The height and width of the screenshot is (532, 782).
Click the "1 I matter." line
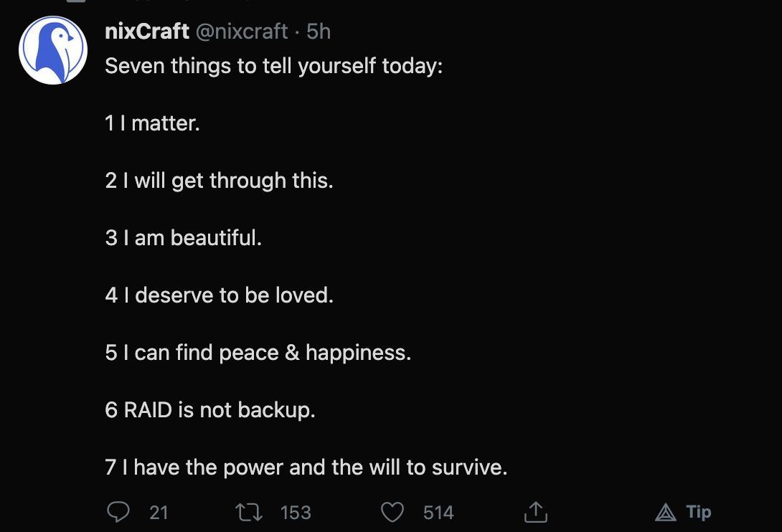coord(152,123)
